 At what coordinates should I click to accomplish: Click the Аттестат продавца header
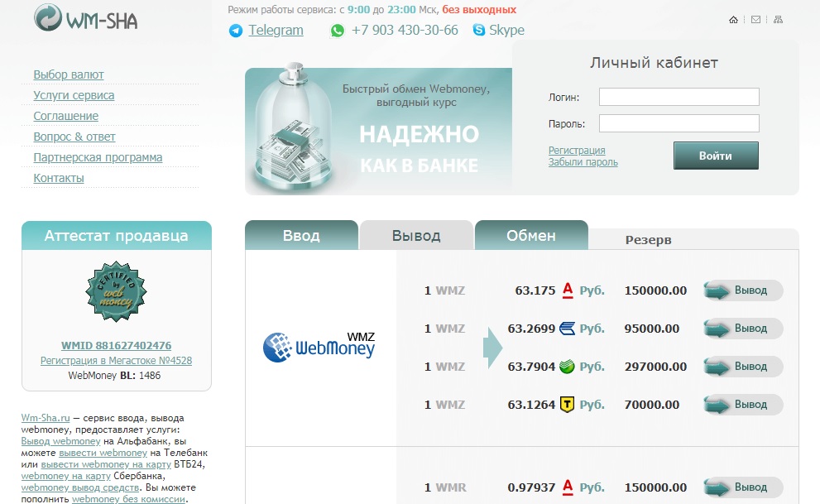(116, 235)
